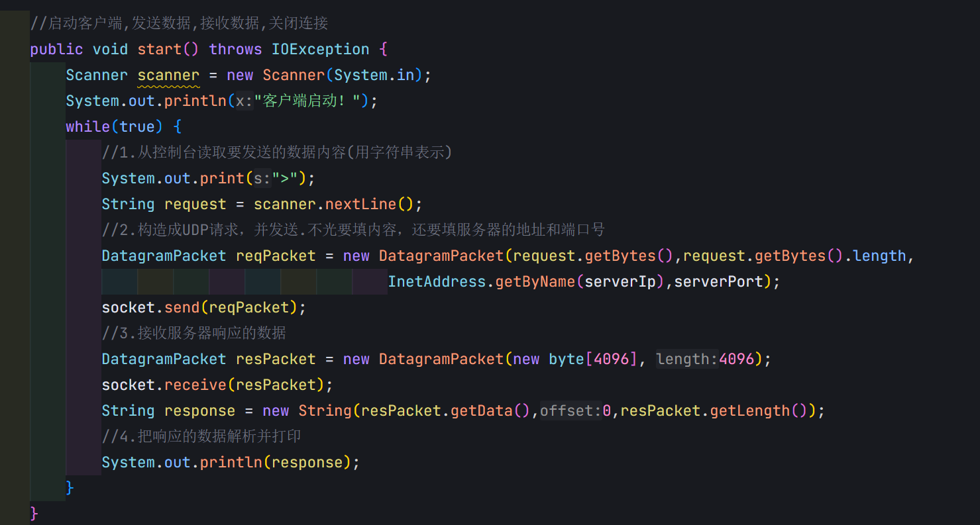
Task: Click the x: parameter hint in println
Action: pyautogui.click(x=245, y=101)
